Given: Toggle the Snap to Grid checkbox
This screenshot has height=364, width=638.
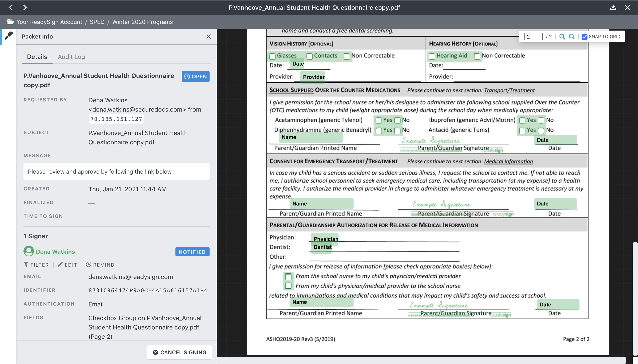Looking at the screenshot, I should point(584,37).
